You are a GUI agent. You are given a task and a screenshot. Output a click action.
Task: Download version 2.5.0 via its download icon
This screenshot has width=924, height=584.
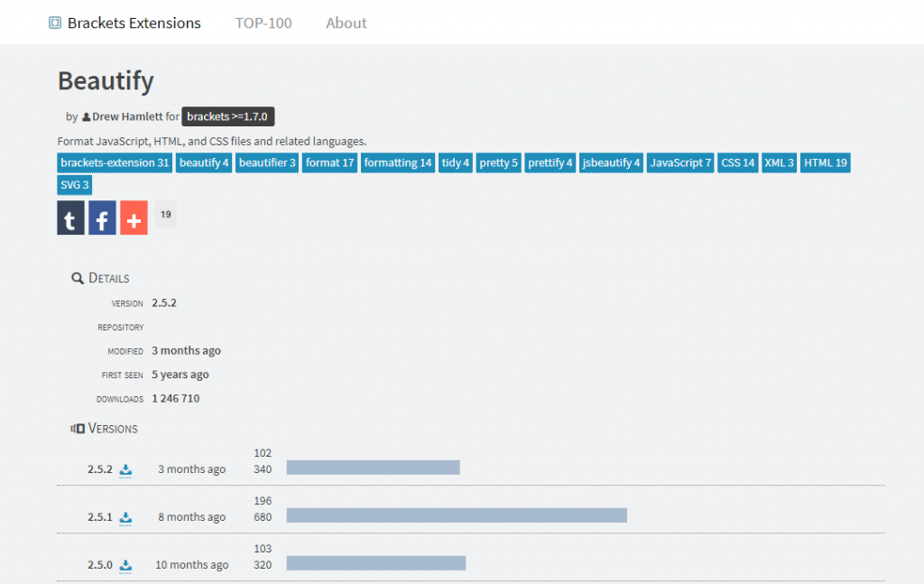[x=125, y=565]
